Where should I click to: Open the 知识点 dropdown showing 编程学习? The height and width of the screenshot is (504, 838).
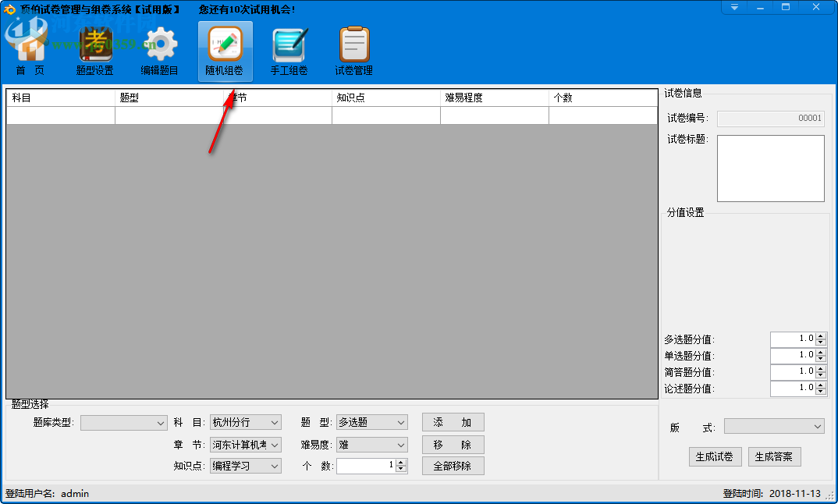(245, 466)
